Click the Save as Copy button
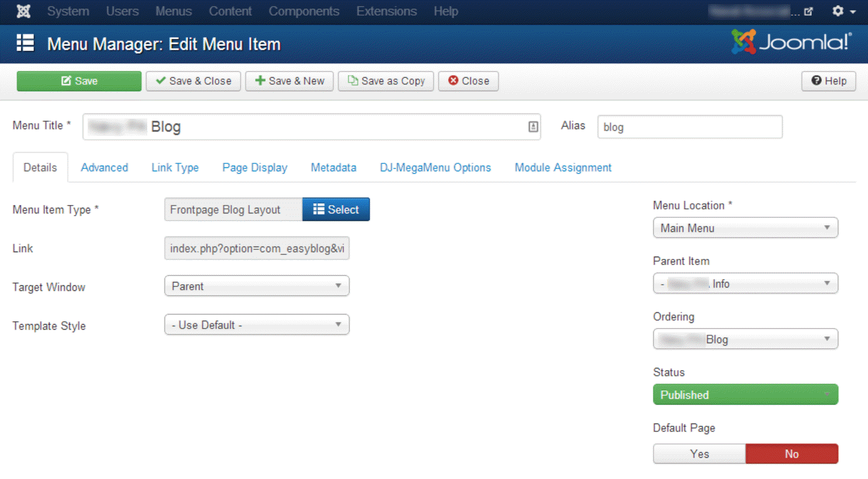Viewport: 868px width, 479px height. (386, 81)
